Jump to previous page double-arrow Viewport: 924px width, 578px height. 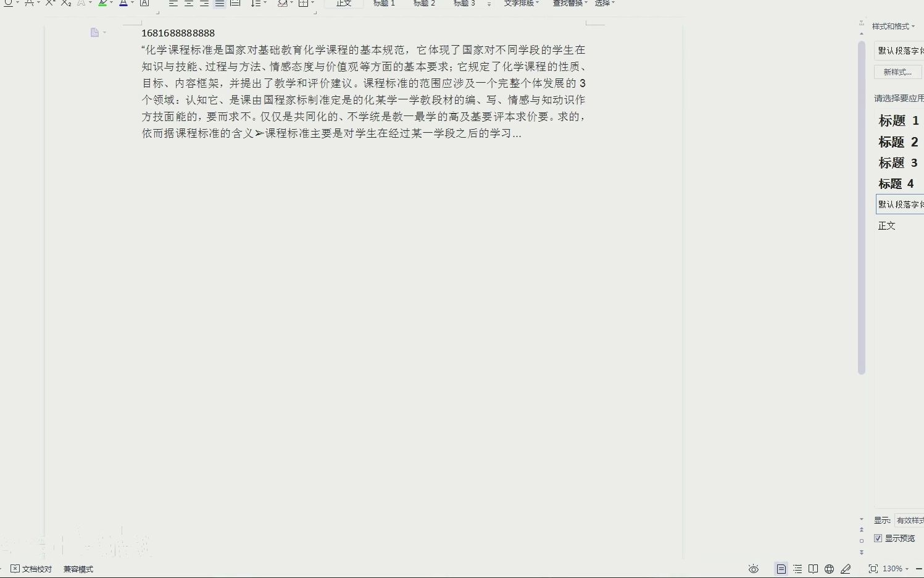click(862, 529)
